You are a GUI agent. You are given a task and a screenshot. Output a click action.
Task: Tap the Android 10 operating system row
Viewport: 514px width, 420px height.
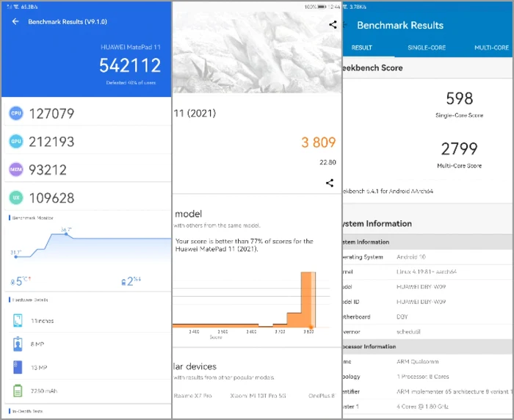pos(427,257)
